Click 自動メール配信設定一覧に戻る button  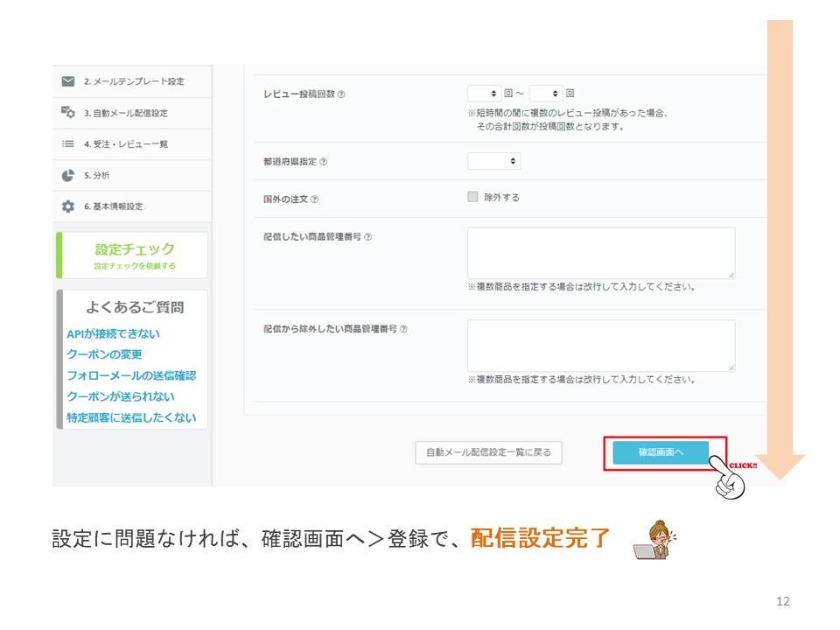point(488,452)
